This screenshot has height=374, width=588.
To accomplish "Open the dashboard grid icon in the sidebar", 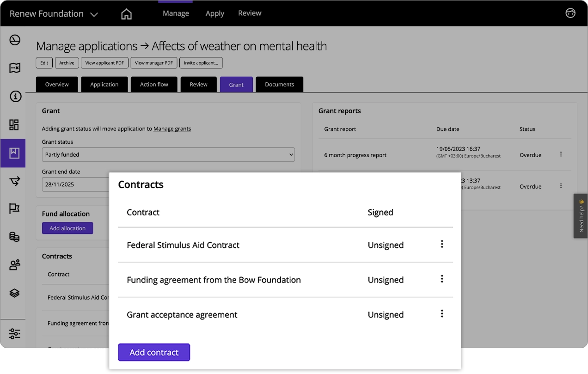I will [x=14, y=125].
